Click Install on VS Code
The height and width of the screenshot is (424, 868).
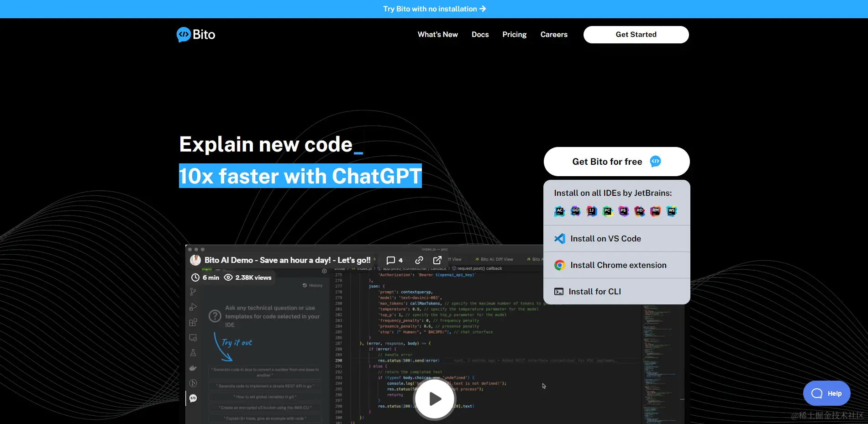coord(616,239)
